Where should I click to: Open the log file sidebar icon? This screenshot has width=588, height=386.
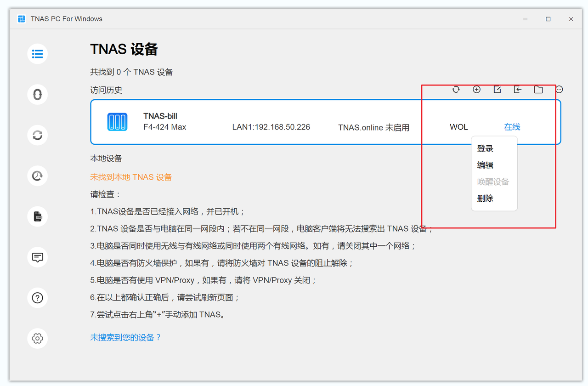click(38, 216)
